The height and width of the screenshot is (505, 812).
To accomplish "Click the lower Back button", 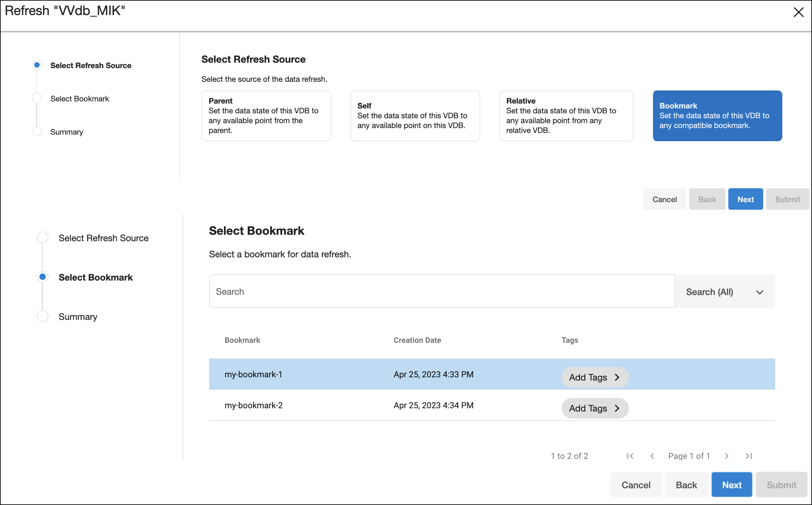I will pyautogui.click(x=686, y=485).
